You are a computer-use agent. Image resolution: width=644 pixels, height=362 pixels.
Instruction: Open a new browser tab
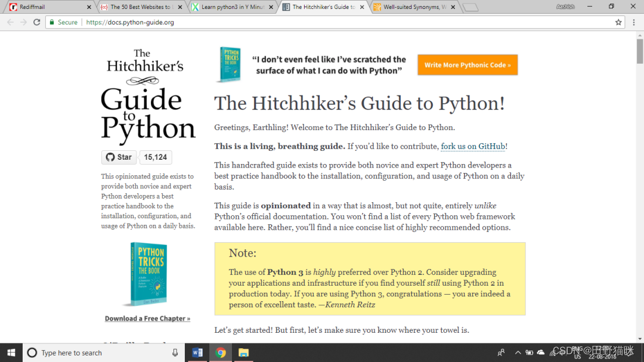470,7
